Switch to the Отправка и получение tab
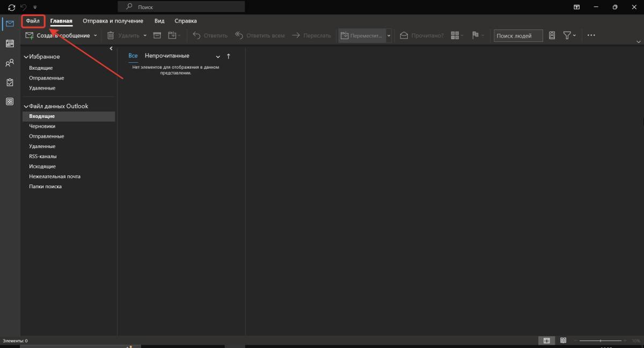 [x=113, y=21]
